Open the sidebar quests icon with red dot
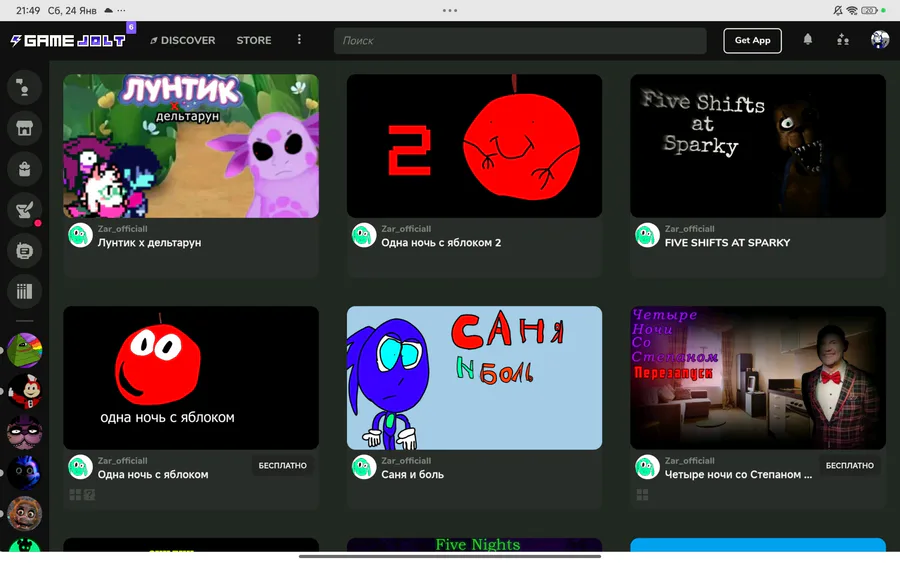 coord(24,210)
